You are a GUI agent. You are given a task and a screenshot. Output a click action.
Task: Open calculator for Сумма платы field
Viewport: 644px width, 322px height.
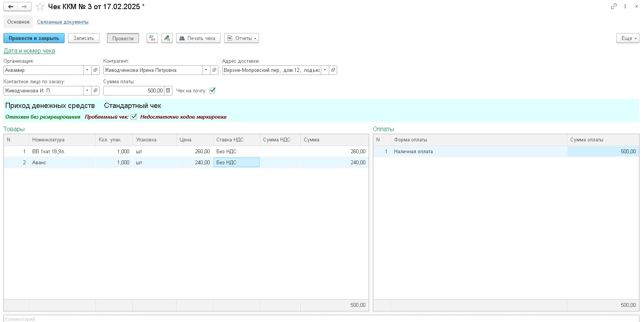click(x=168, y=90)
